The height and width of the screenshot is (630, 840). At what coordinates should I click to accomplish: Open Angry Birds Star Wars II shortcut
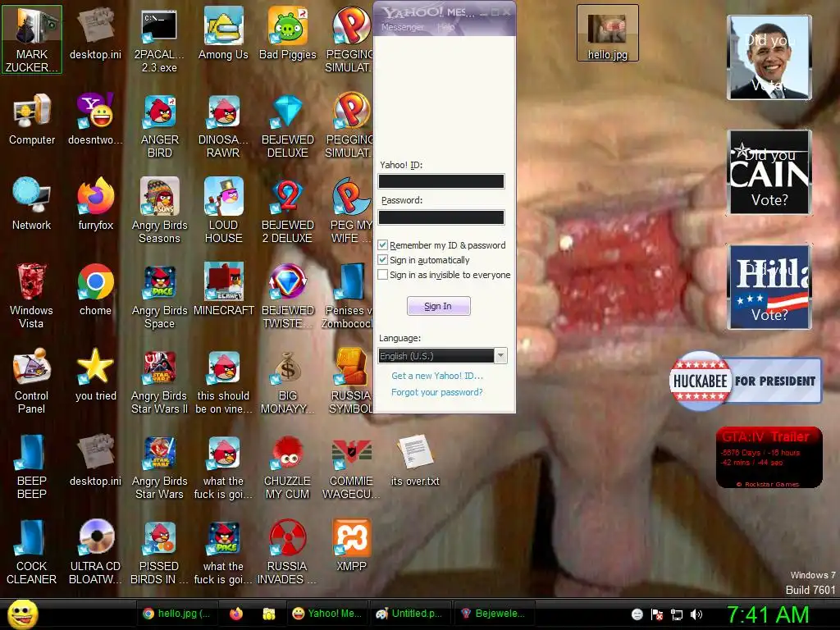(x=160, y=381)
